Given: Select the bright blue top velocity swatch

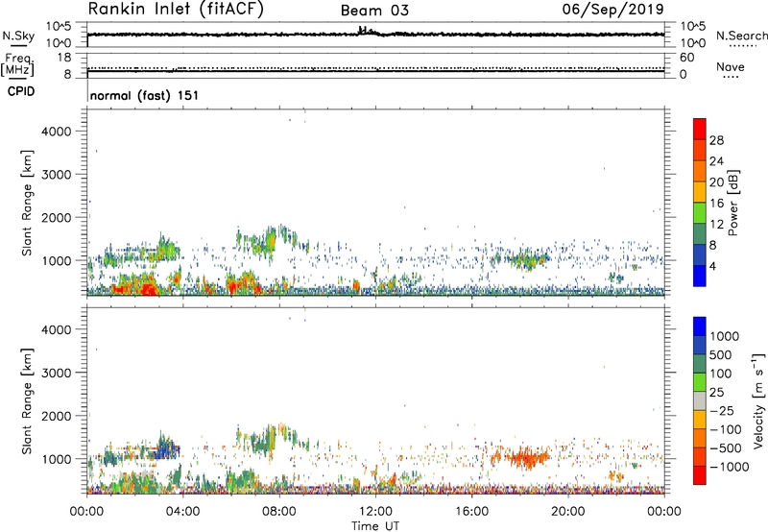Looking at the screenshot, I should pyautogui.click(x=700, y=326).
